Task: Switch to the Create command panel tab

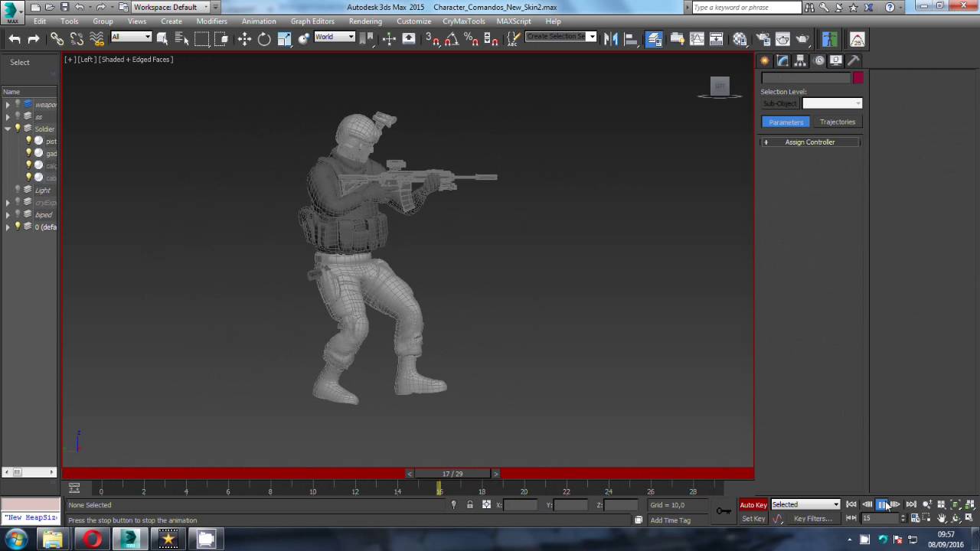Action: tap(764, 60)
